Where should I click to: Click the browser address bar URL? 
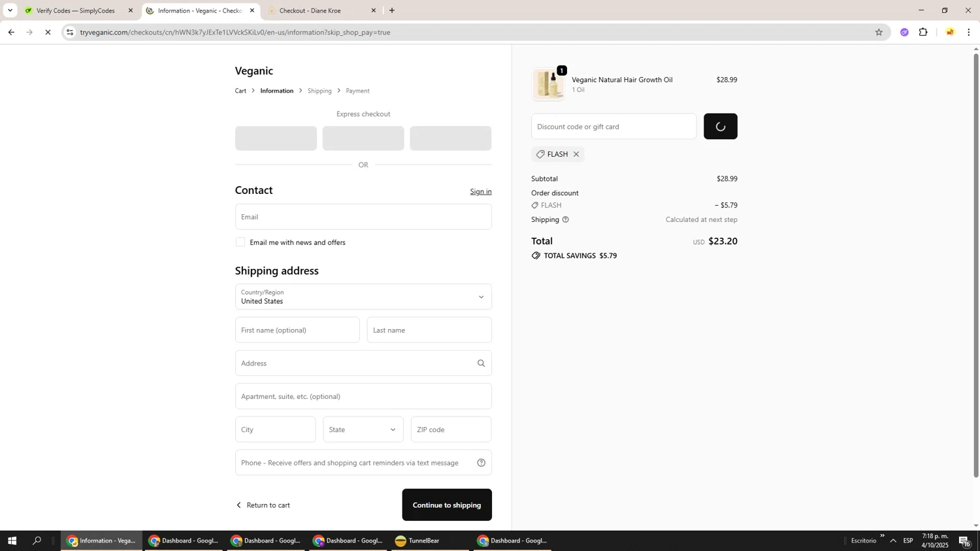coord(235,32)
